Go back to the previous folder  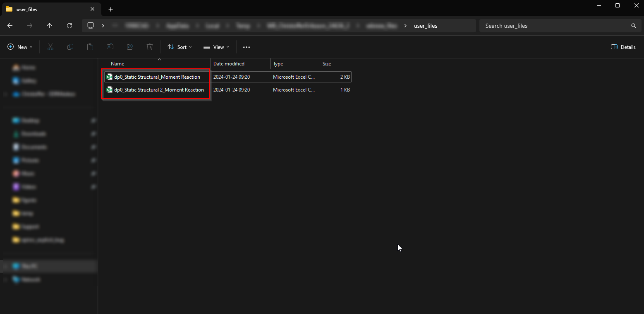tap(10, 26)
